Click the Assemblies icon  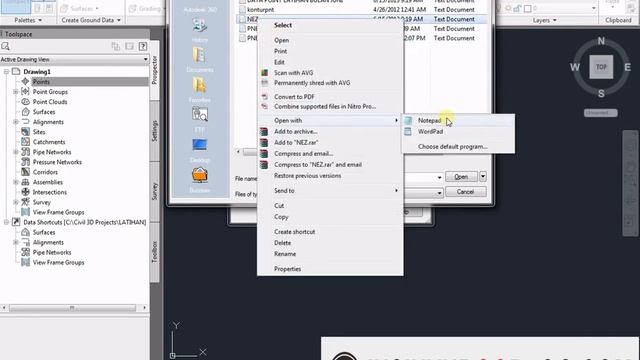25,182
